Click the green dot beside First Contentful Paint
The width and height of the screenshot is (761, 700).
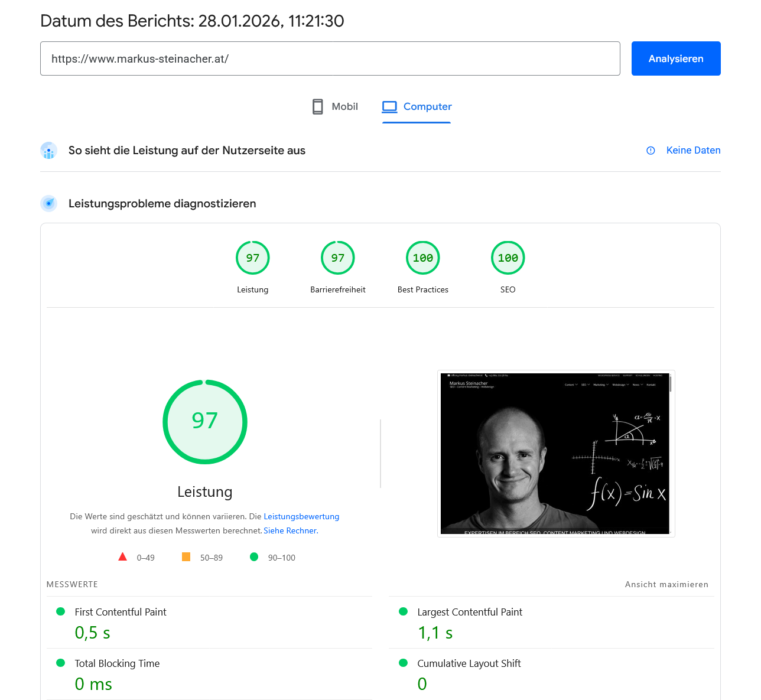tap(60, 613)
